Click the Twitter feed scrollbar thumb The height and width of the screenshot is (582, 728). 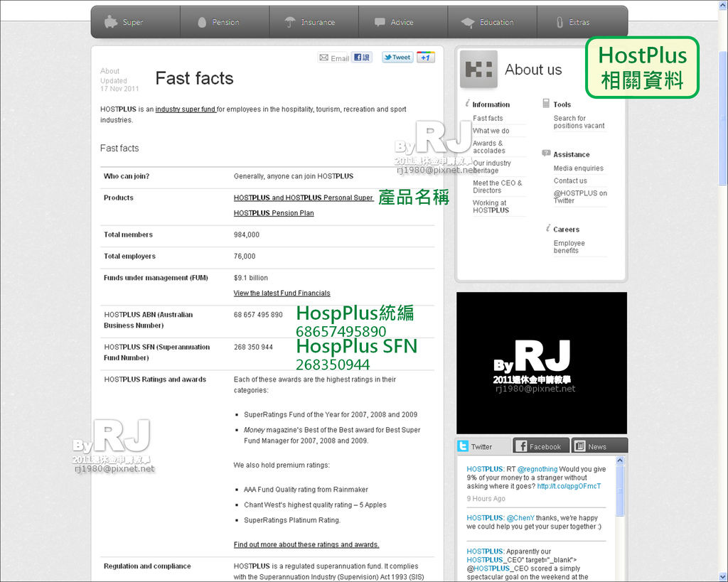click(620, 490)
